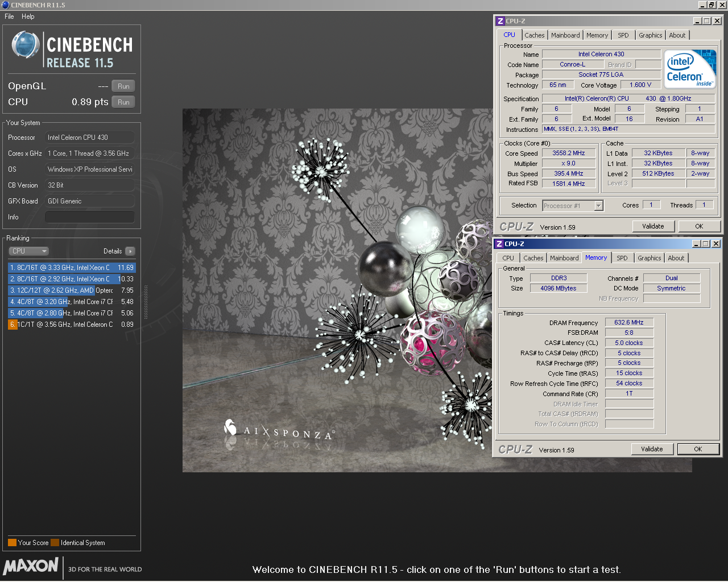Screen dimensions: 728x582
Task: Open the Processor #1 selection dropdown
Action: (573, 206)
